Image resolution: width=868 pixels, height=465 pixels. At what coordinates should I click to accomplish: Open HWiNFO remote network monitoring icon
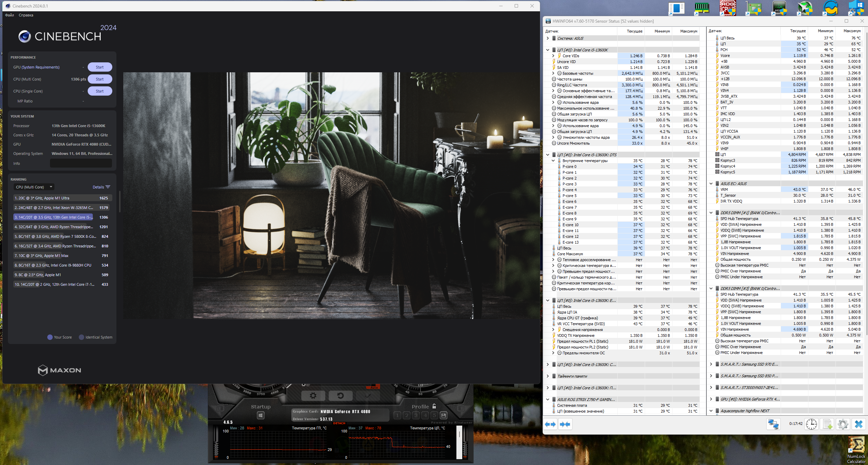coord(773,424)
